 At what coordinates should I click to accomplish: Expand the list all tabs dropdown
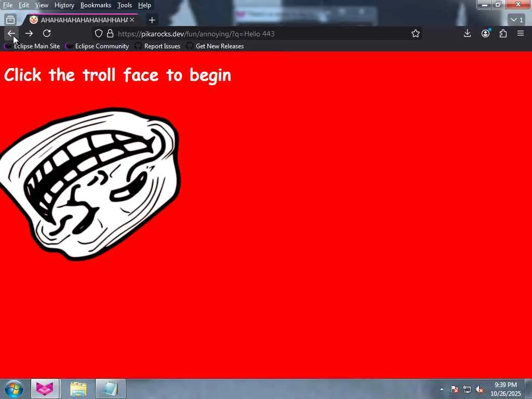pos(517,20)
